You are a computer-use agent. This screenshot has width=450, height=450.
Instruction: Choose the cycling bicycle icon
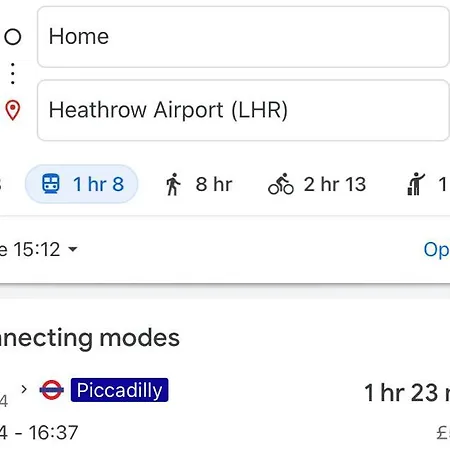pos(281,184)
